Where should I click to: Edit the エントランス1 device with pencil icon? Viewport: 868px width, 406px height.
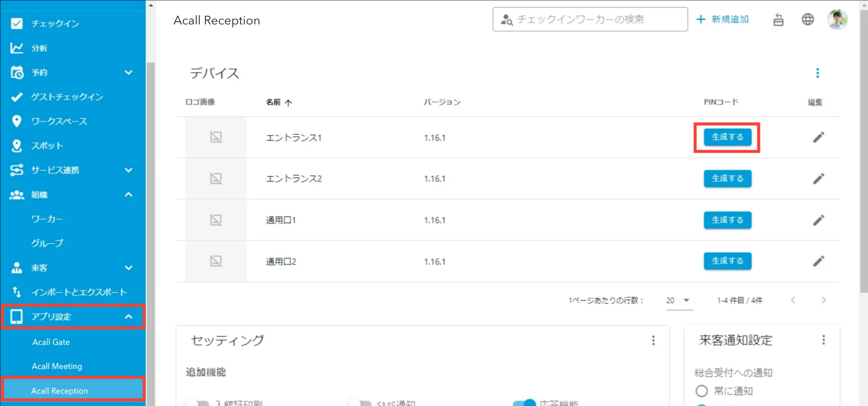pyautogui.click(x=819, y=137)
